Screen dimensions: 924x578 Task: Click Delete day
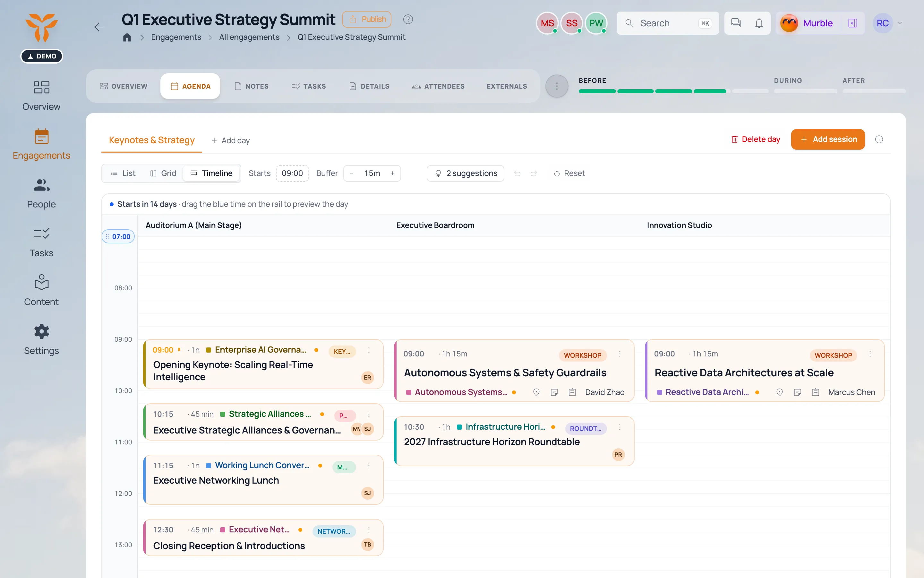pos(755,139)
